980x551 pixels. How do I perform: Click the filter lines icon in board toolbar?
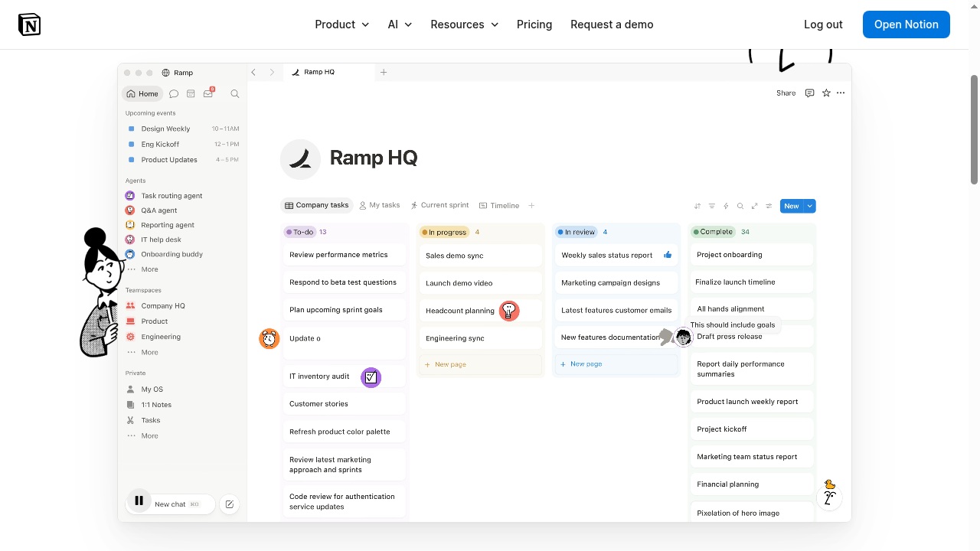712,206
